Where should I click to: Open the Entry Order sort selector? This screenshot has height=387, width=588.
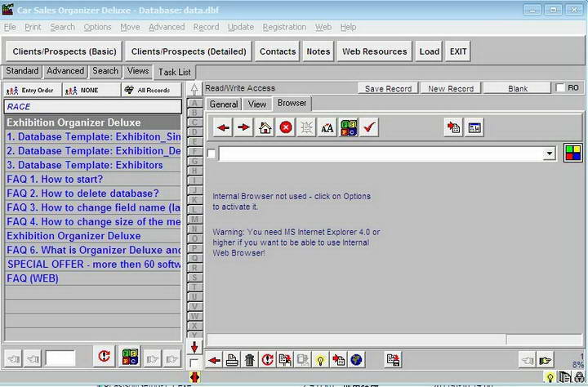tap(33, 91)
